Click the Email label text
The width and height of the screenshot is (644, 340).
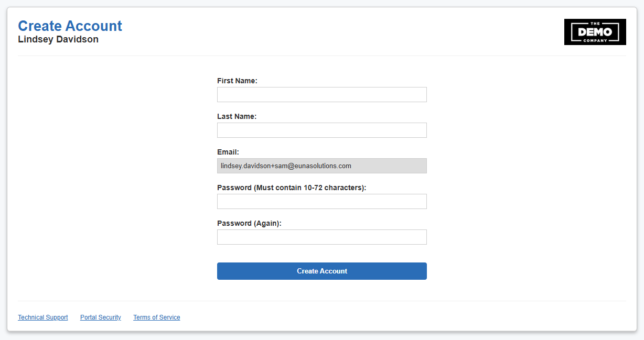coord(228,152)
